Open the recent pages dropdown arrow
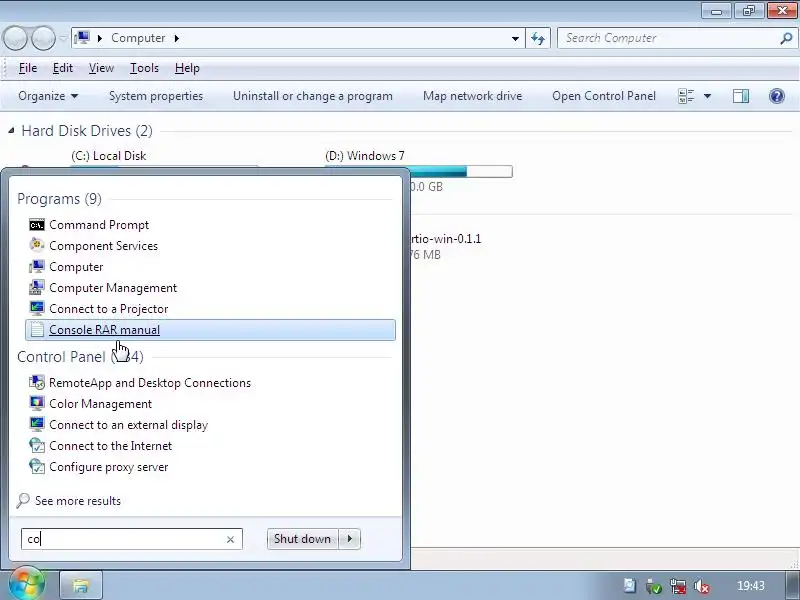Image resolution: width=800 pixels, height=600 pixels. tap(63, 38)
